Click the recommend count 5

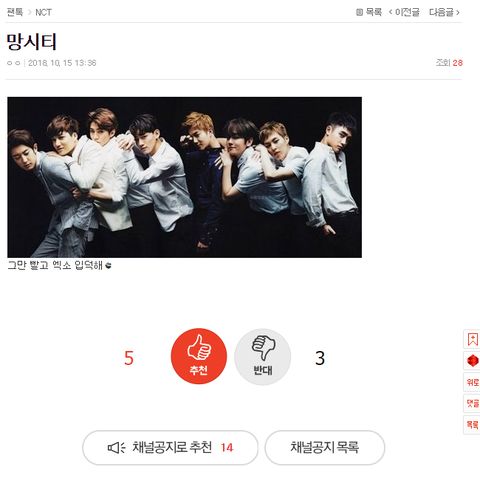pyautogui.click(x=129, y=358)
